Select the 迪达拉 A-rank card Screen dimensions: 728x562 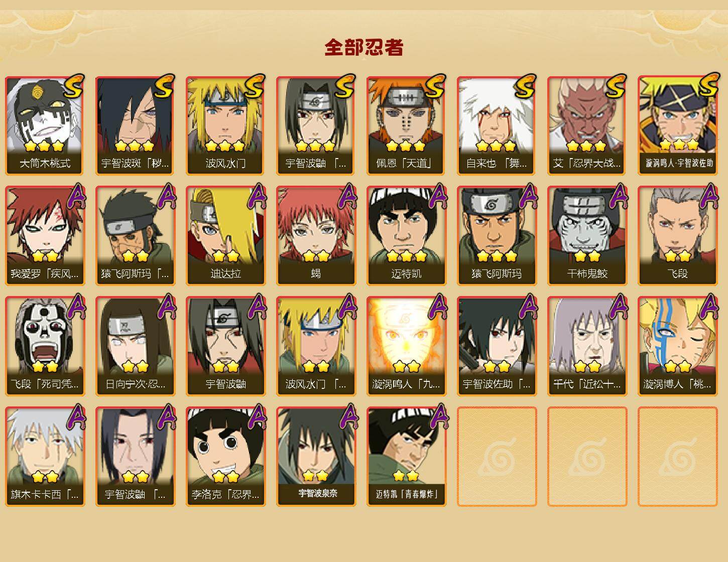(x=225, y=236)
